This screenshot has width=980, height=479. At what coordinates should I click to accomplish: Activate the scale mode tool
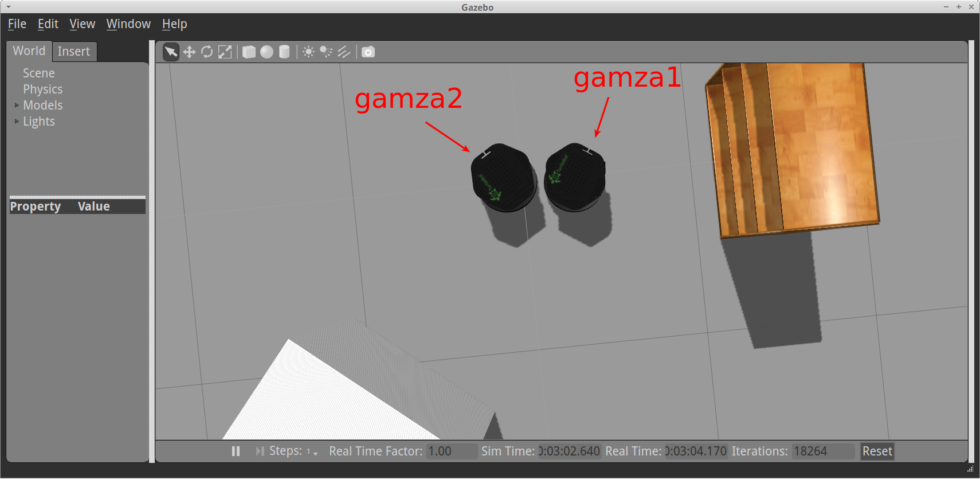tap(225, 52)
